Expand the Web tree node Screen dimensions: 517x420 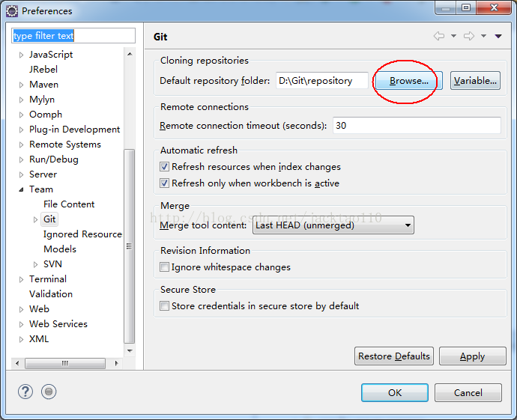(x=22, y=309)
